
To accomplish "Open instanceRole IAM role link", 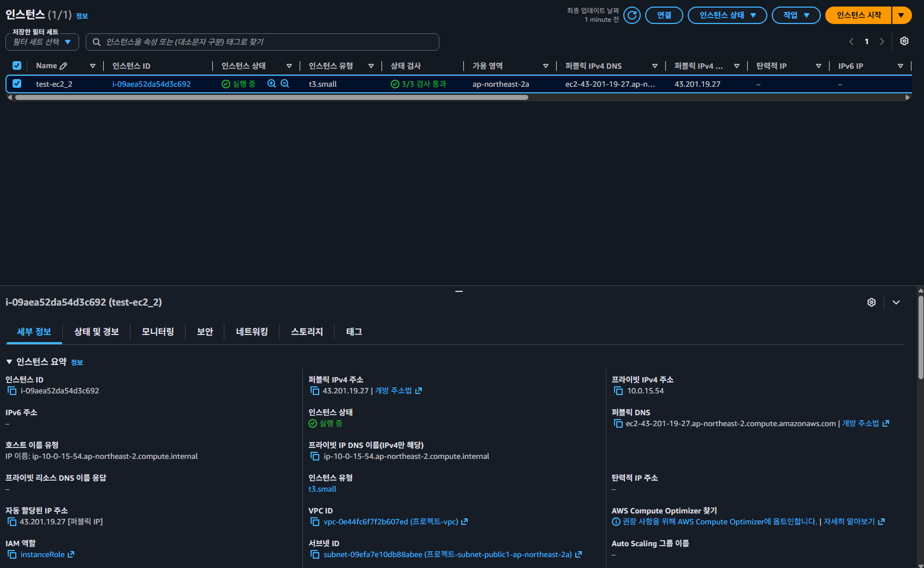I will pyautogui.click(x=47, y=554).
